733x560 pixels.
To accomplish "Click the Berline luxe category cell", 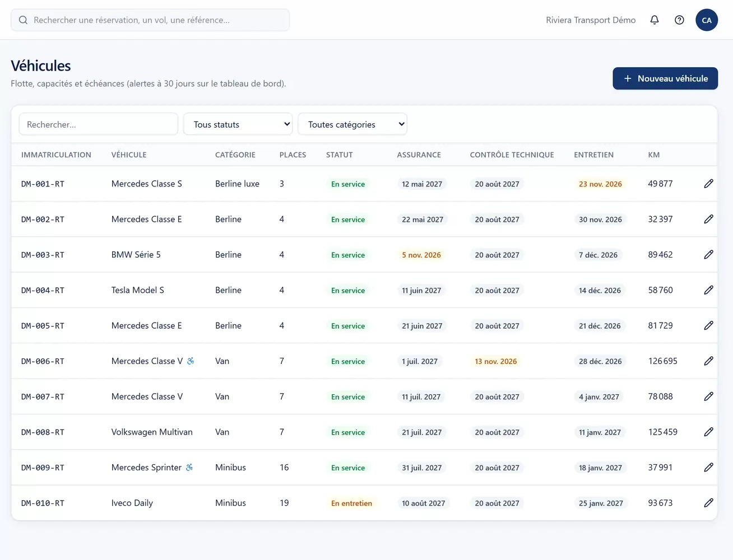I will pyautogui.click(x=237, y=184).
